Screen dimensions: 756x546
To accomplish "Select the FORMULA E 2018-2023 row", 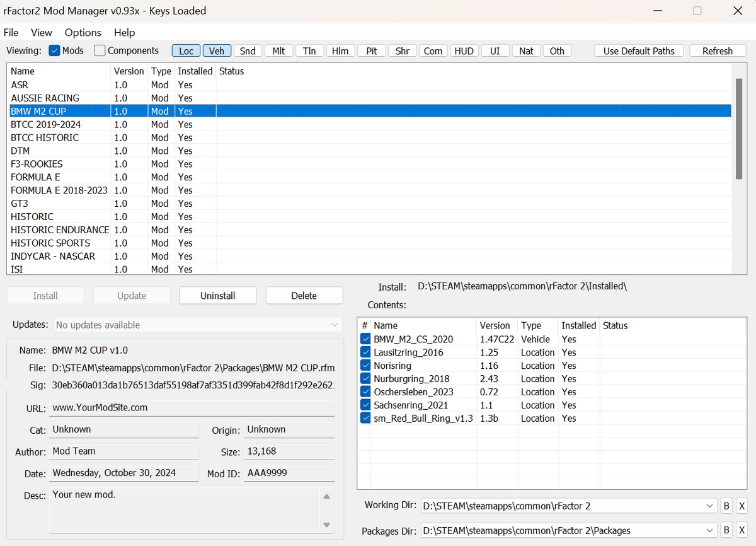I will click(x=369, y=190).
